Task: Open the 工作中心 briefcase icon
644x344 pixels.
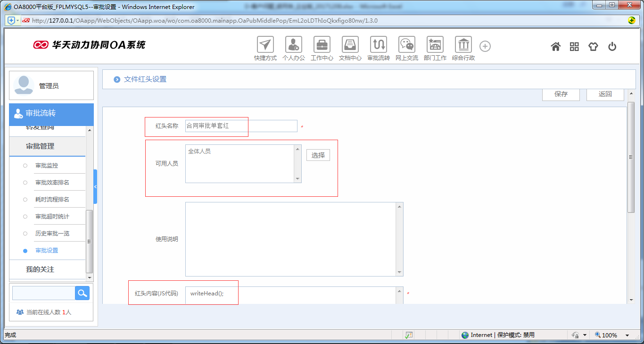Action: [x=322, y=45]
